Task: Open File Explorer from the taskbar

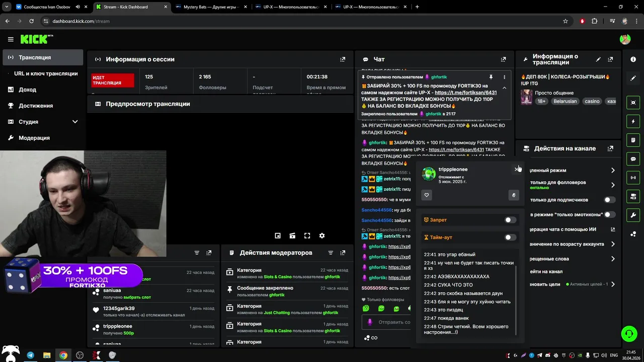Action: pos(47,355)
